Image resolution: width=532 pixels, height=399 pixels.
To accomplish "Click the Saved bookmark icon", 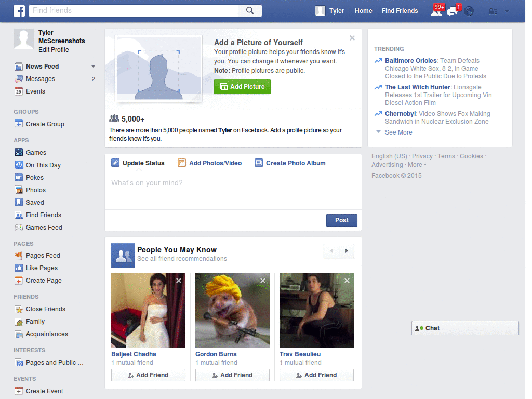I will click(x=19, y=202).
